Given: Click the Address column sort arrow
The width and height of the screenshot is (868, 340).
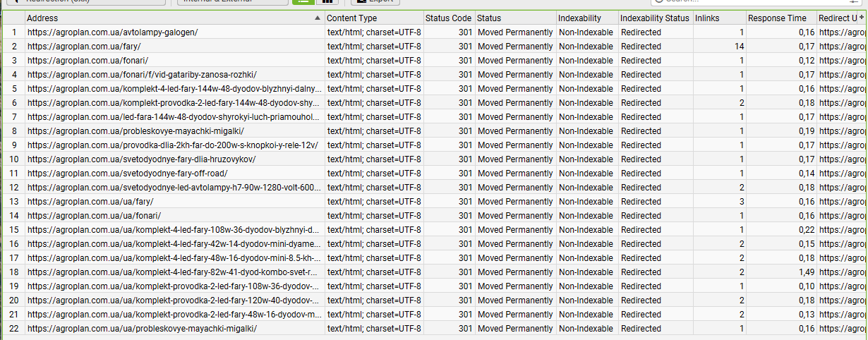Looking at the screenshot, I should click(x=318, y=18).
